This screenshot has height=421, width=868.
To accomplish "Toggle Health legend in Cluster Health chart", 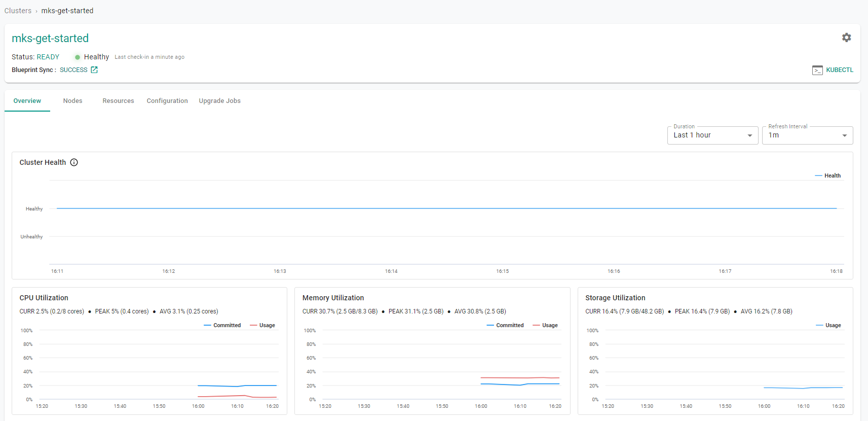I will coord(827,176).
